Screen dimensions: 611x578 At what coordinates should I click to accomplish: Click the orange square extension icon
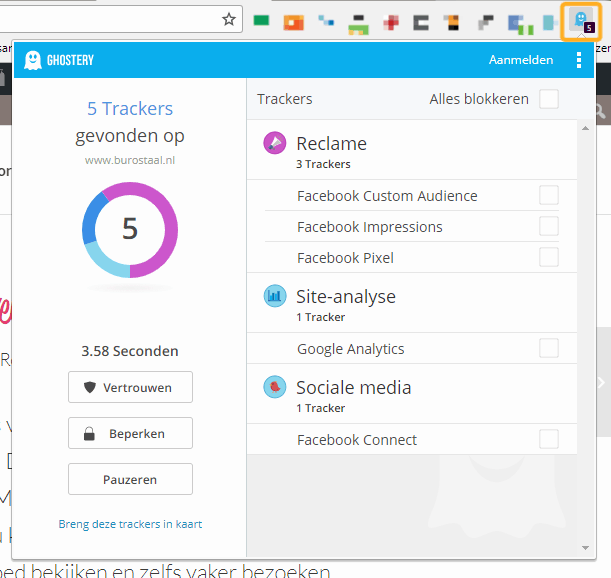pos(294,22)
